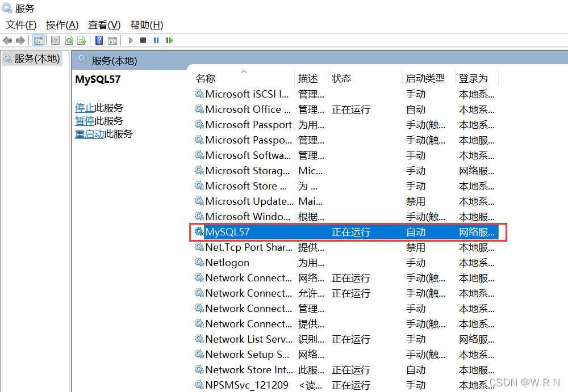The image size is (568, 392).
Task: Click the gear icon of NPSMSvc_121209 row
Action: coord(199,385)
